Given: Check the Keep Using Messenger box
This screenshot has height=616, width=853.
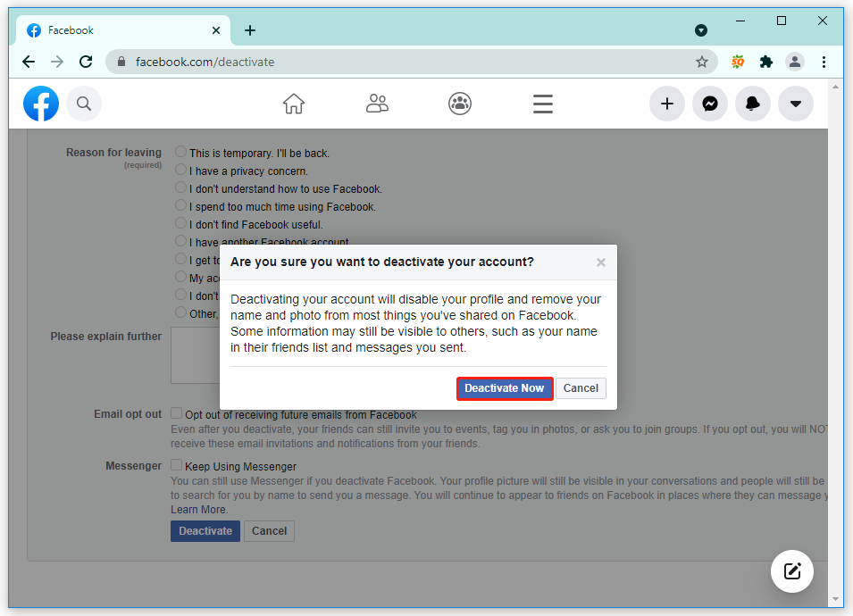Looking at the screenshot, I should [176, 465].
